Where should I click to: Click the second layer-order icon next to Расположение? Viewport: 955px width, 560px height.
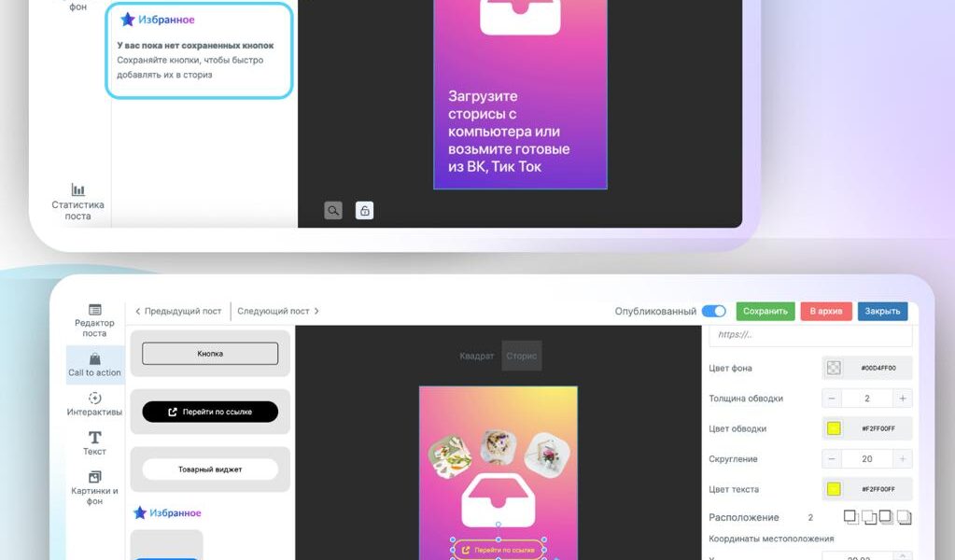click(869, 517)
